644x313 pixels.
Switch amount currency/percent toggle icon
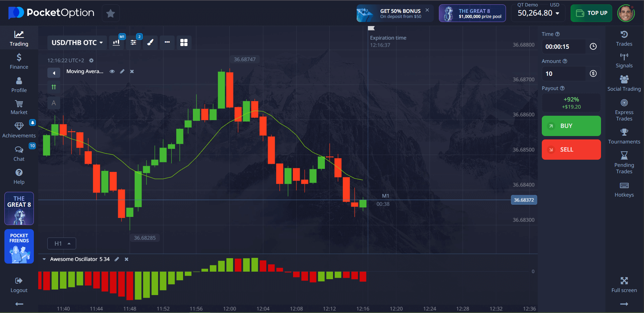tap(593, 74)
